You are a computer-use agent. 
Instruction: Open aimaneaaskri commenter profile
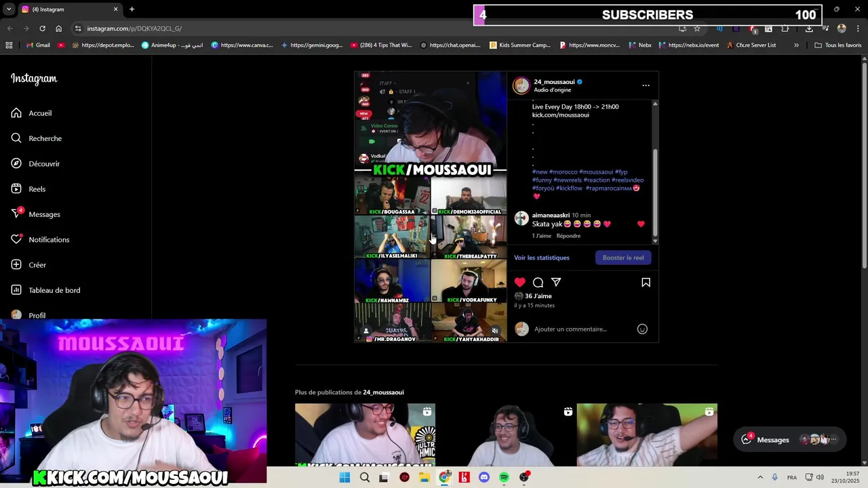551,215
